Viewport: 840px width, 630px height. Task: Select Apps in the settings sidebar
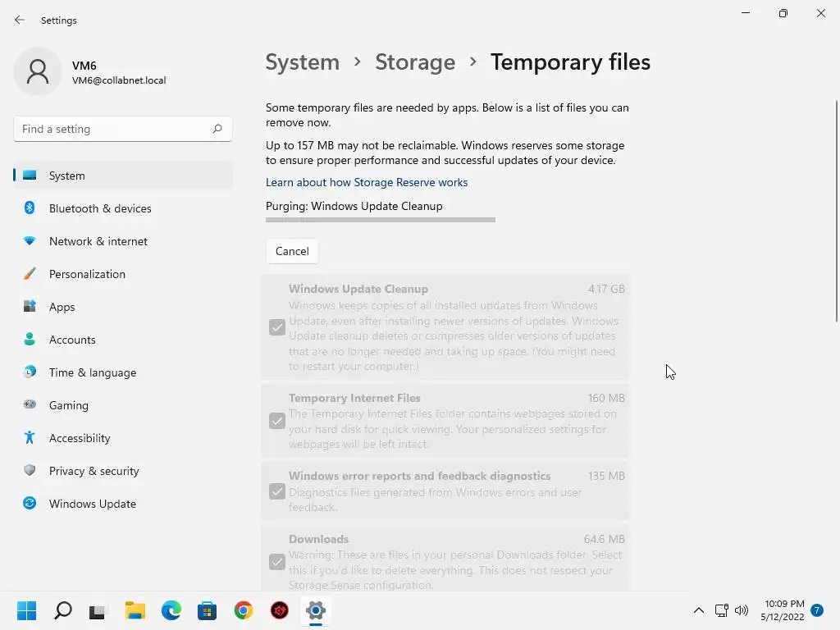pos(62,307)
